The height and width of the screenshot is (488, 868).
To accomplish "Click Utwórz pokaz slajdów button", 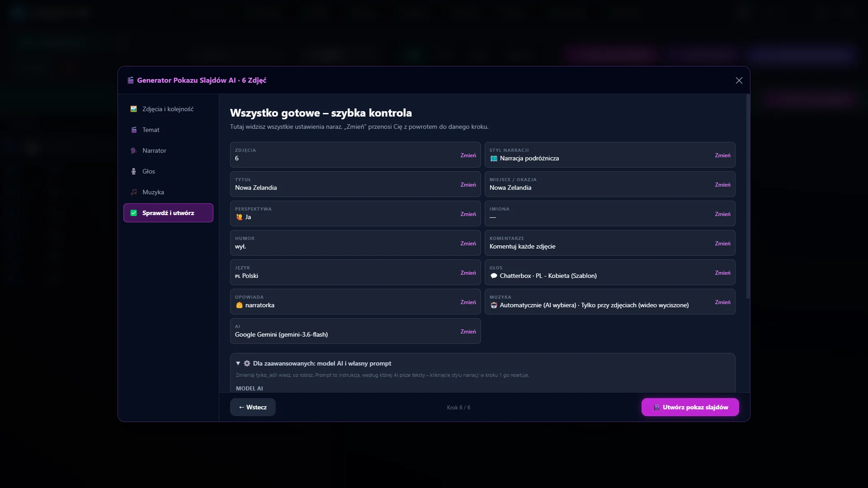I will pos(690,407).
